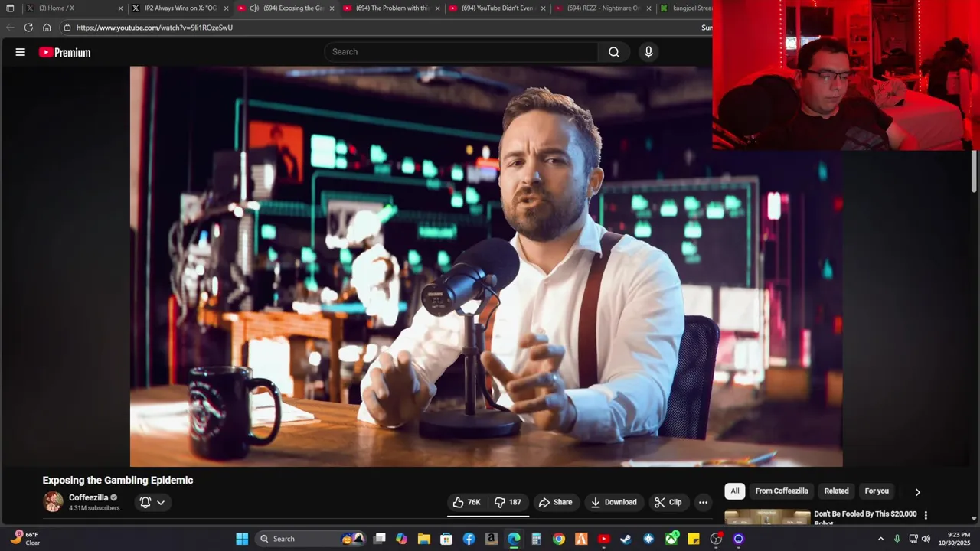
Task: Switch to the Home / X tab
Action: click(x=73, y=8)
